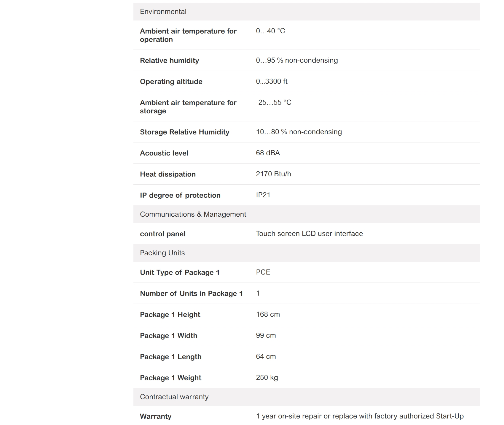Click the Package 1 Height label
Image resolution: width=504 pixels, height=425 pixels.
click(170, 315)
